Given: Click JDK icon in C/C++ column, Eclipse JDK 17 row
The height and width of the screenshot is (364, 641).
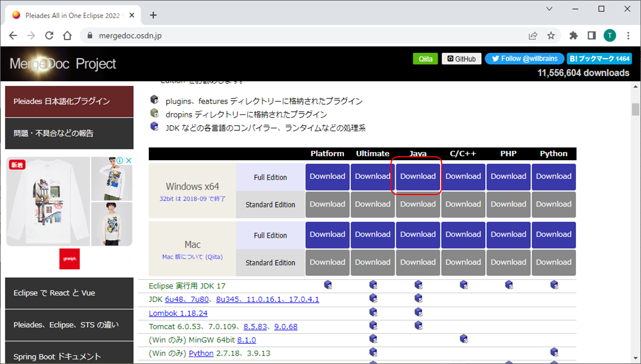Looking at the screenshot, I should coord(464,284).
